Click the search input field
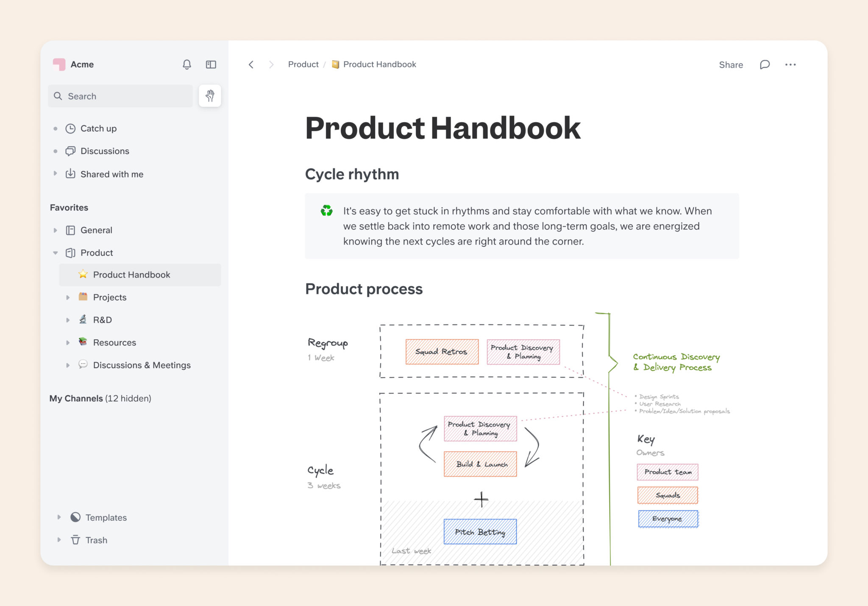This screenshot has height=606, width=868. pos(121,96)
